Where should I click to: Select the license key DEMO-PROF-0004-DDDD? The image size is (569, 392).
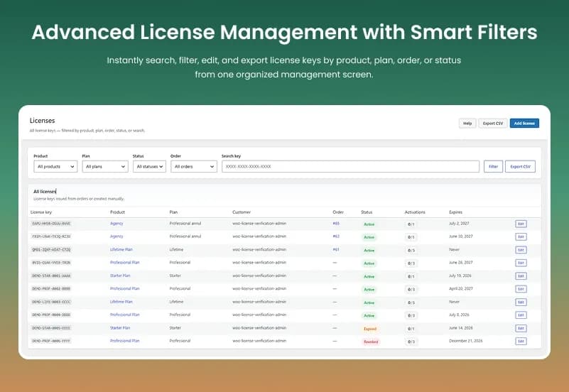coord(51,315)
